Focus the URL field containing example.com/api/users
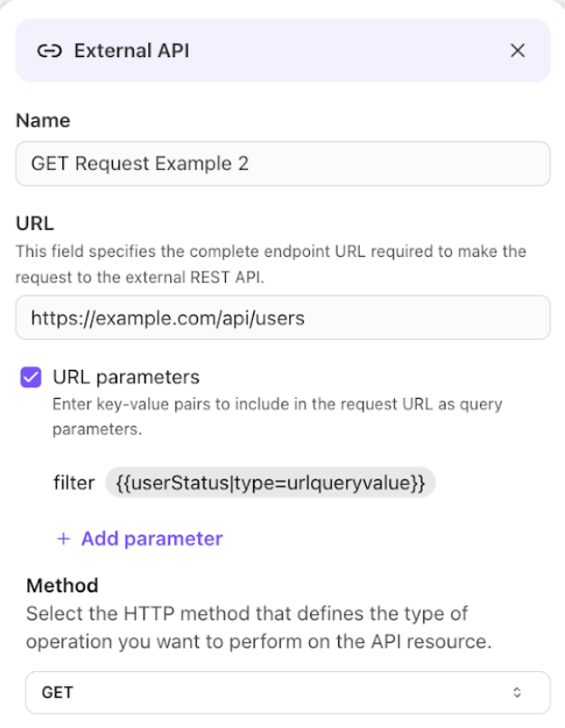 point(283,317)
